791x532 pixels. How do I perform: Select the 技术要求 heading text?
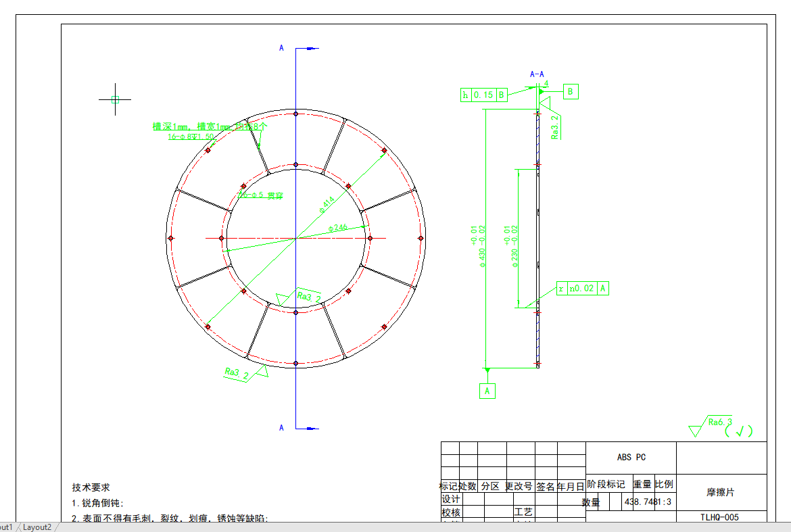91,487
